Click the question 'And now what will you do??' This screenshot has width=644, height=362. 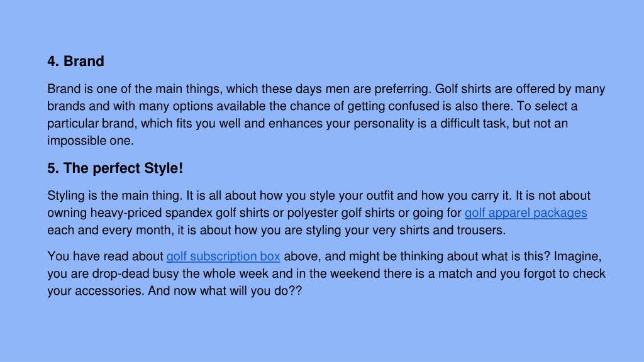pos(225,291)
